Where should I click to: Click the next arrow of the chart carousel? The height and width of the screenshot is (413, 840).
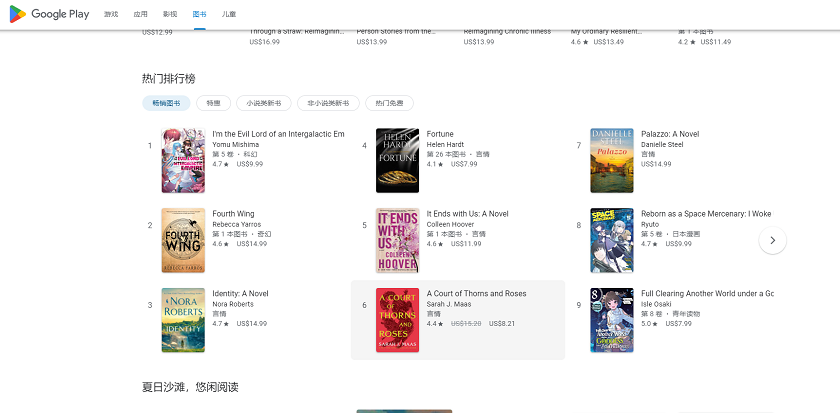772,241
